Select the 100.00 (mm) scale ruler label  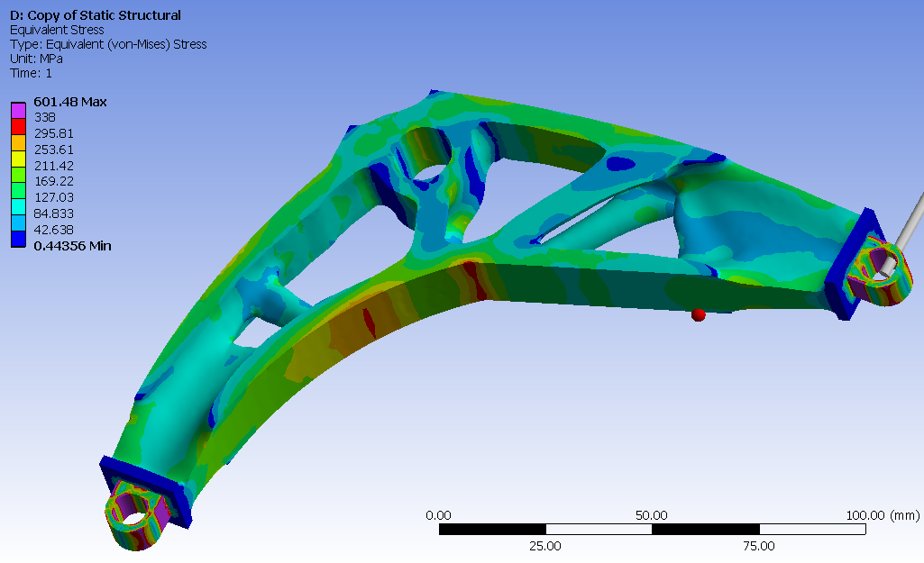click(x=883, y=515)
